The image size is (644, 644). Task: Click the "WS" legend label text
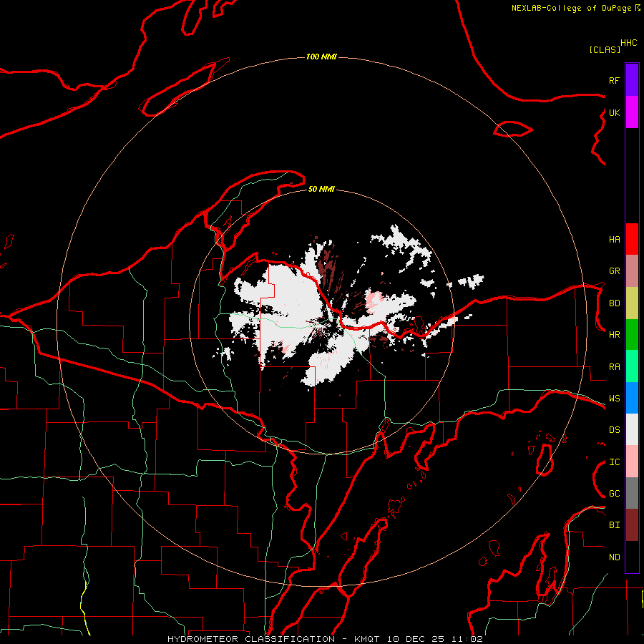614,399
